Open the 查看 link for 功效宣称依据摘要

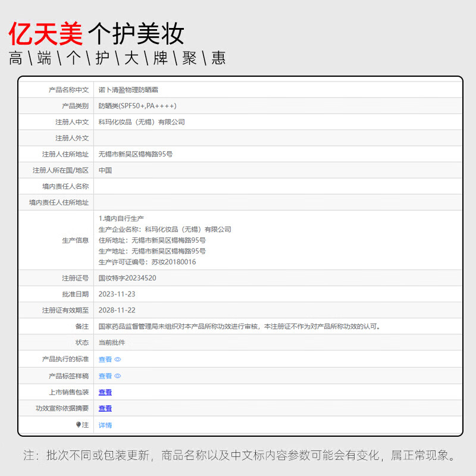tap(105, 408)
